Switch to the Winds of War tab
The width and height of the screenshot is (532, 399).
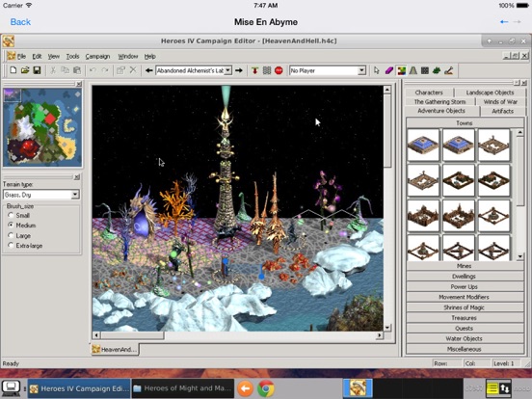(x=501, y=101)
